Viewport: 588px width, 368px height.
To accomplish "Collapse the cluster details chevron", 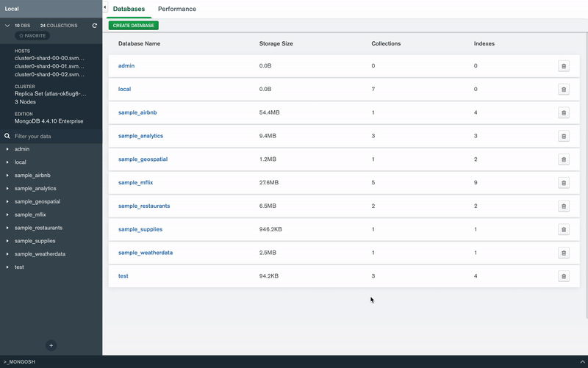I will [x=7, y=26].
